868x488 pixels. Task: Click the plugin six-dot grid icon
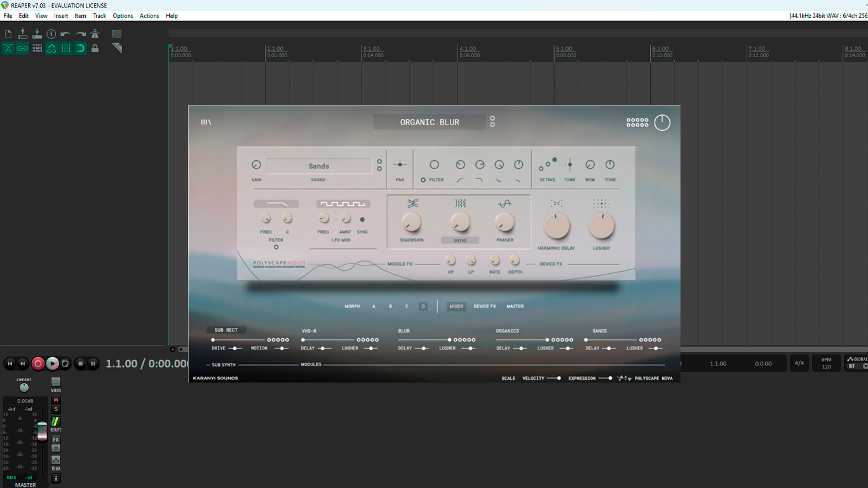pyautogui.click(x=637, y=123)
